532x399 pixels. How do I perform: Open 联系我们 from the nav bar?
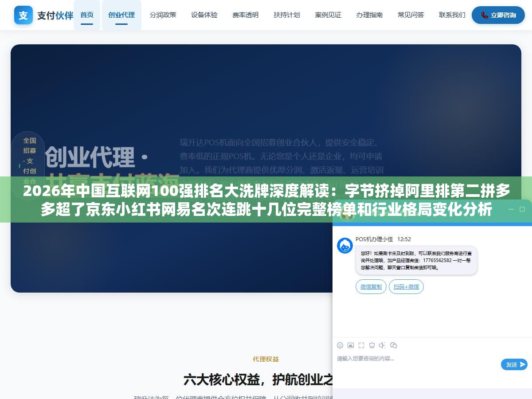click(452, 15)
